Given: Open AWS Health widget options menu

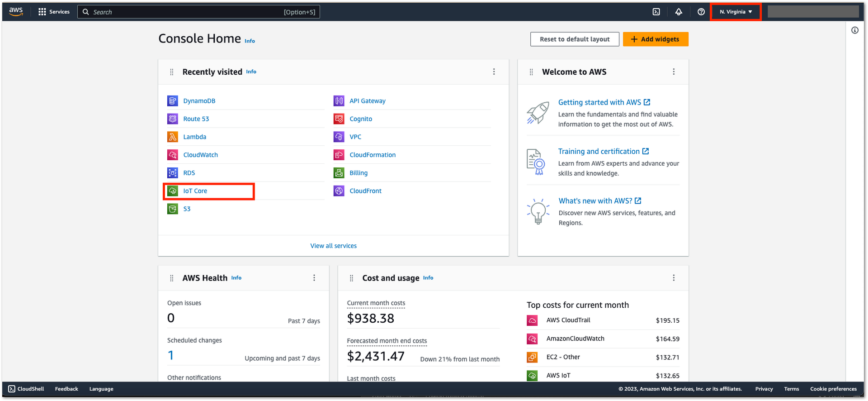Looking at the screenshot, I should (x=314, y=278).
